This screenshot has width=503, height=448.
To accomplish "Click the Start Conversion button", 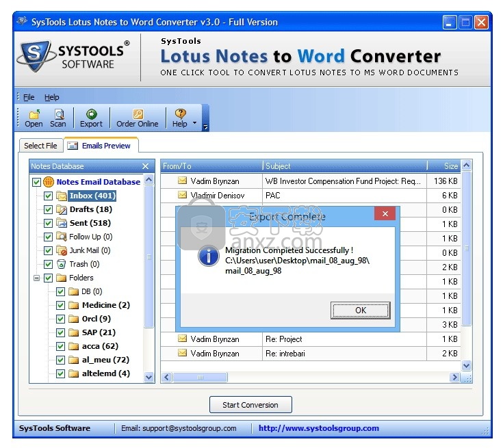I will tap(250, 405).
